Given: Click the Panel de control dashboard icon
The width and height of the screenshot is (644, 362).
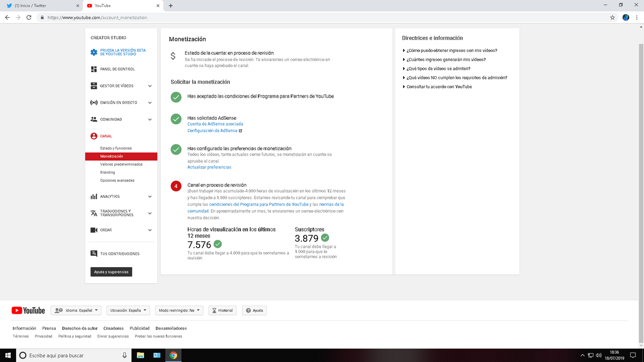Looking at the screenshot, I should coord(94,69).
